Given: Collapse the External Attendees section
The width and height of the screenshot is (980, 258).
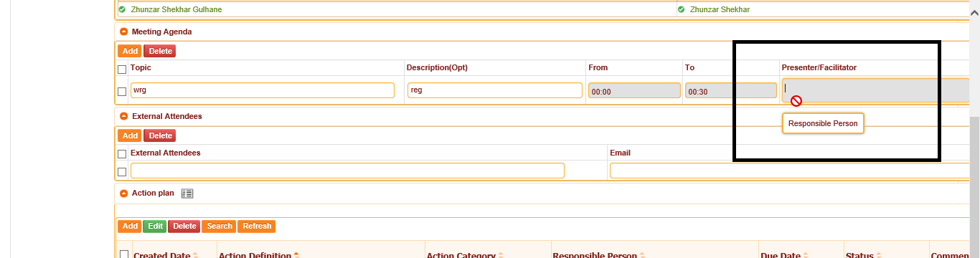Looking at the screenshot, I should [123, 116].
